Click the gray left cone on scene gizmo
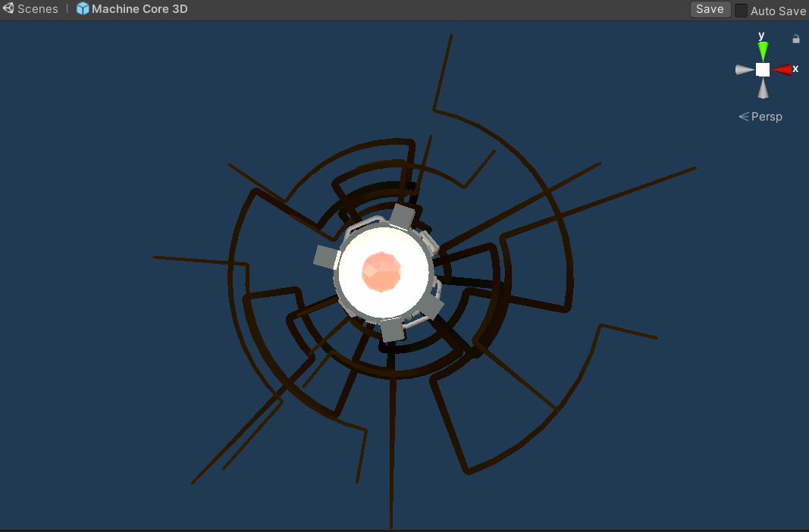 pyautogui.click(x=745, y=70)
